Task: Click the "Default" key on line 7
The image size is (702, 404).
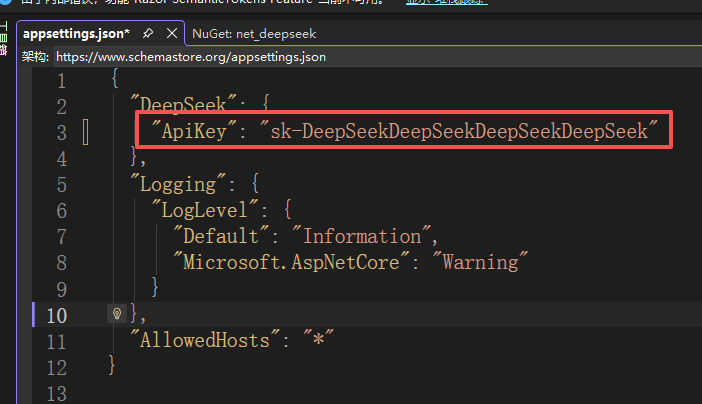Action: [221, 236]
